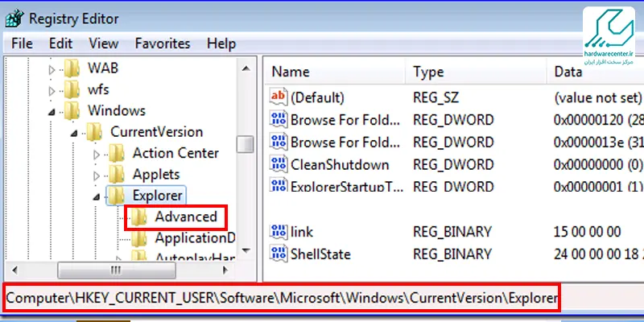This screenshot has height=322, width=644.
Task: Click tree scrollbar down arrow
Action: point(246,250)
